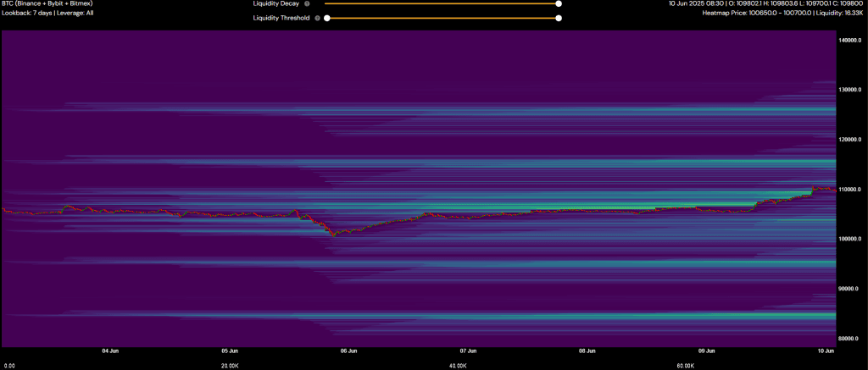Image resolution: width=868 pixels, height=370 pixels.
Task: Click the 04 Jun date axis label
Action: 111,351
